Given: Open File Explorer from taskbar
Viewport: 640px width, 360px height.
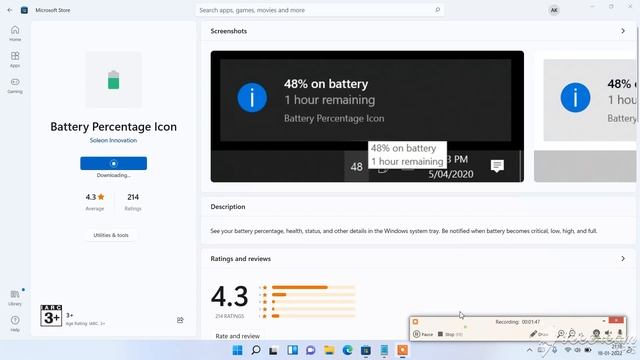Looking at the screenshot, I should (329, 350).
